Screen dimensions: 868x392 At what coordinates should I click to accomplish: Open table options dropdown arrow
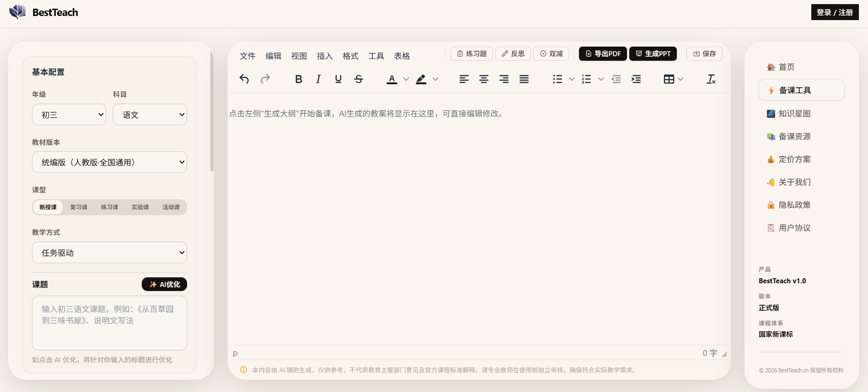coord(680,79)
